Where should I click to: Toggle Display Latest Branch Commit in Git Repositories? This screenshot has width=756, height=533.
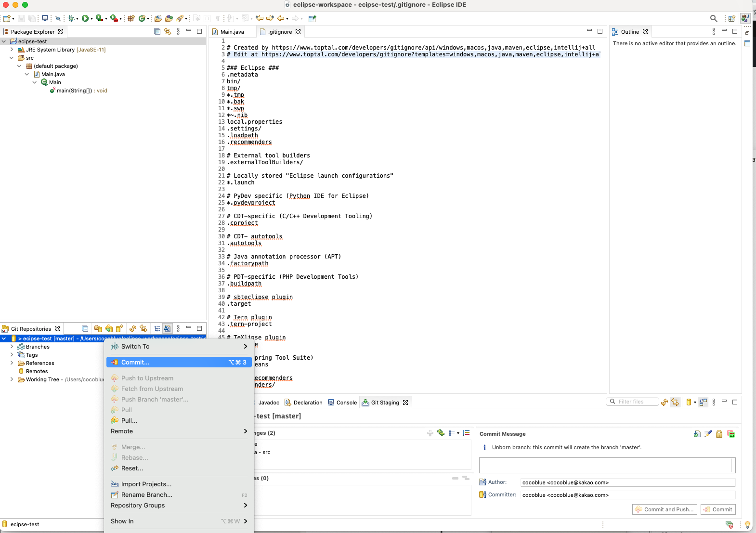pos(167,328)
